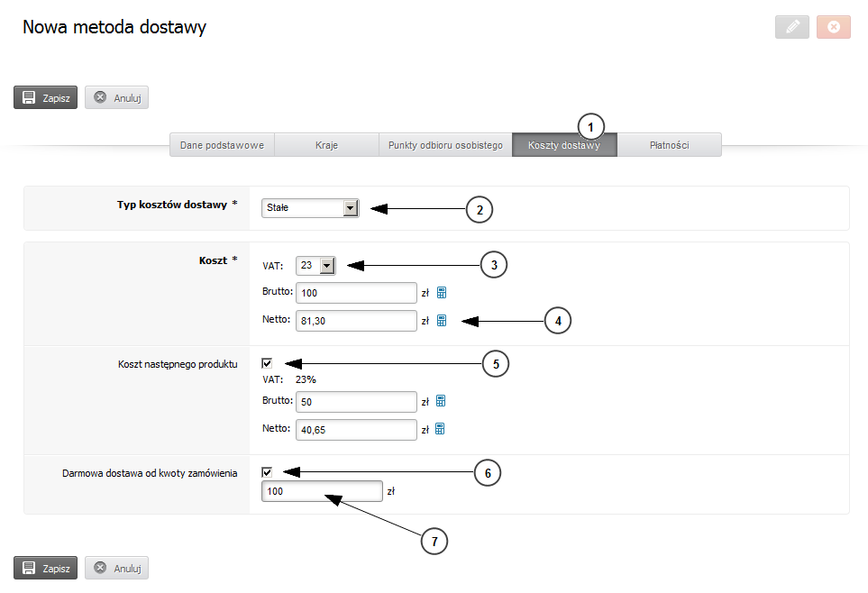Click the free delivery threshold amount field

coord(322,491)
